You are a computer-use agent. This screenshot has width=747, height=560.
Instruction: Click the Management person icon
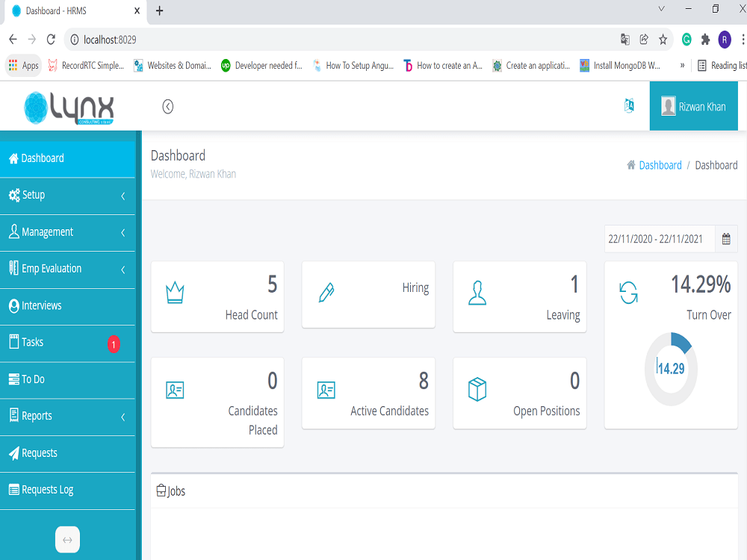tap(14, 231)
